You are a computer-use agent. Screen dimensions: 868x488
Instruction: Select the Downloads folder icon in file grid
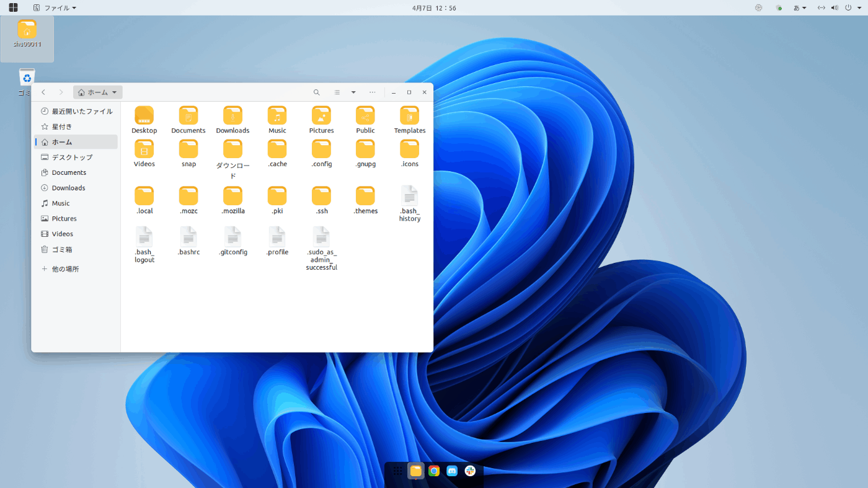click(x=233, y=115)
